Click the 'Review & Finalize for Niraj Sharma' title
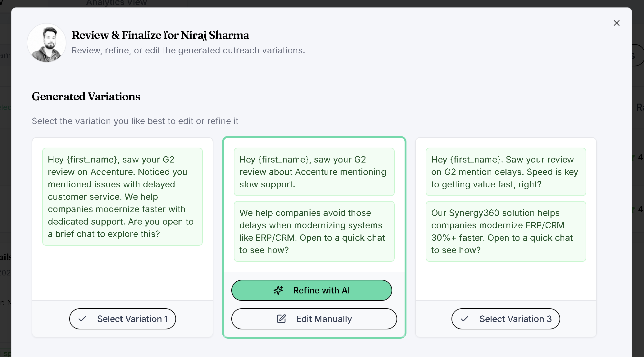The image size is (644, 357). [160, 35]
